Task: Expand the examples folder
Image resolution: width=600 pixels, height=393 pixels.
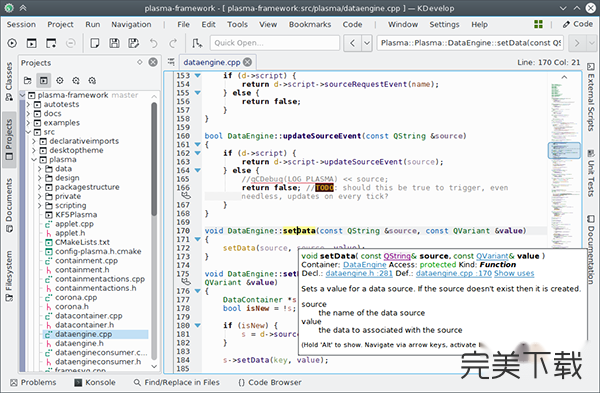Action: coord(28,122)
